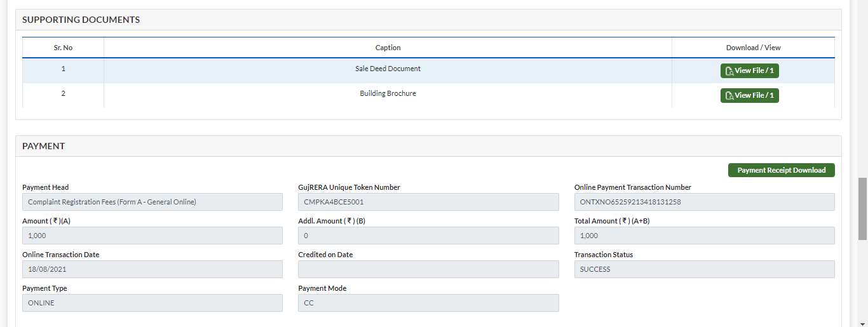Click the Total Amount (A+B) field
The width and height of the screenshot is (868, 327).
click(x=704, y=236)
